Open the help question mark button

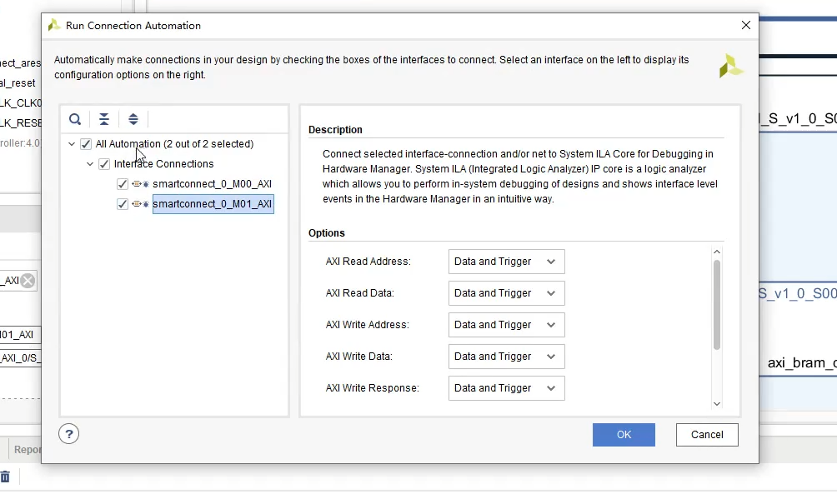[x=69, y=433]
